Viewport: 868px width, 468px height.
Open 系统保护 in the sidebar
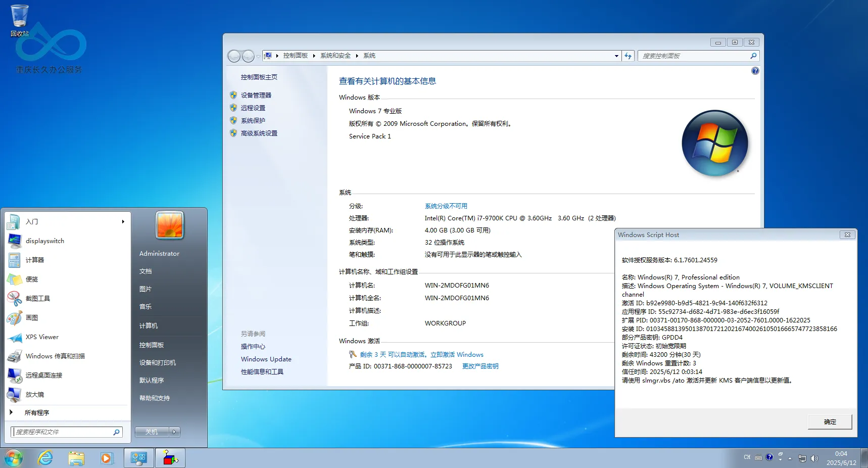coord(253,121)
